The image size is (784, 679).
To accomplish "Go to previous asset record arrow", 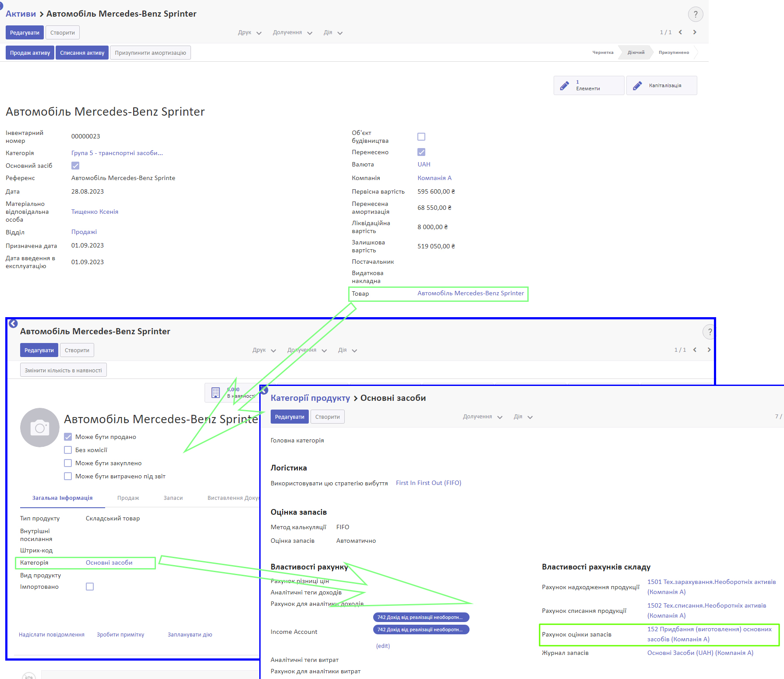I will click(x=680, y=32).
